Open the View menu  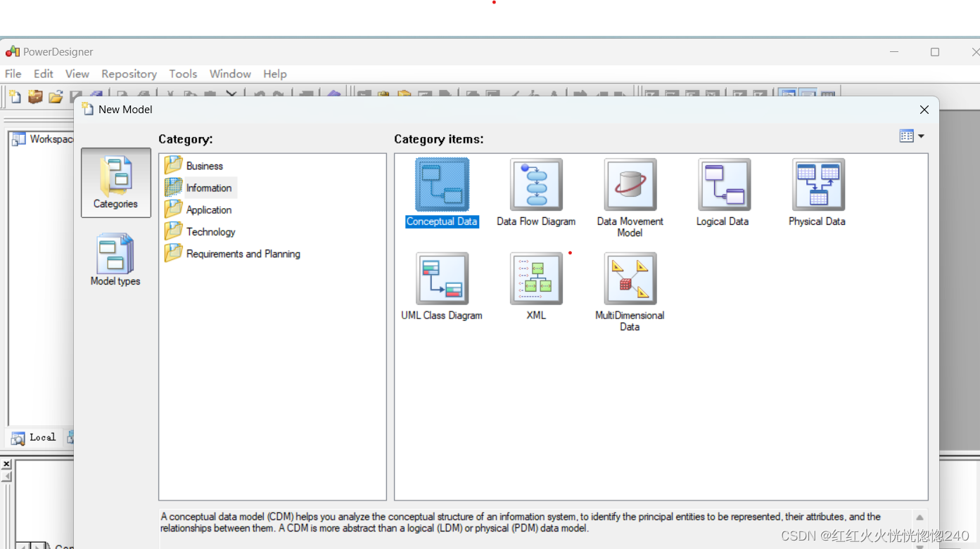click(77, 74)
